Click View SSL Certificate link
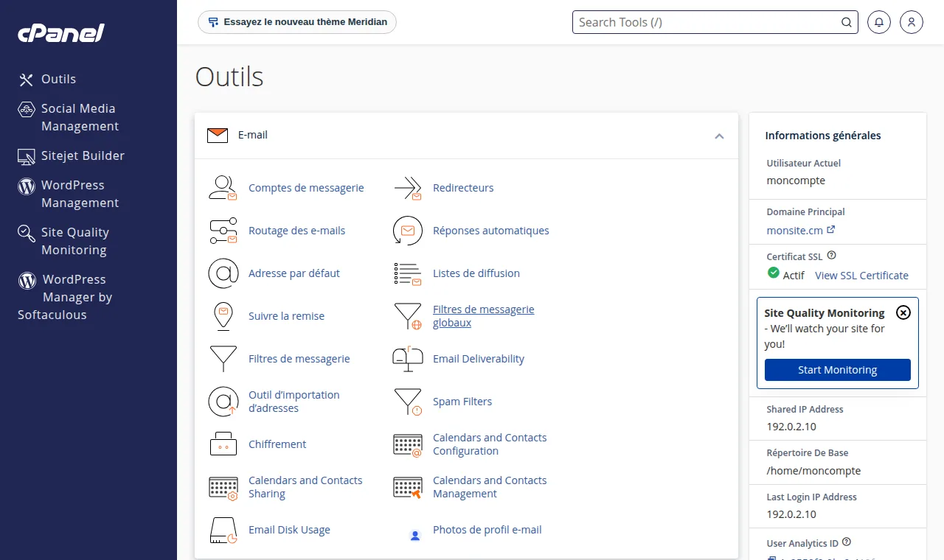 [861, 276]
